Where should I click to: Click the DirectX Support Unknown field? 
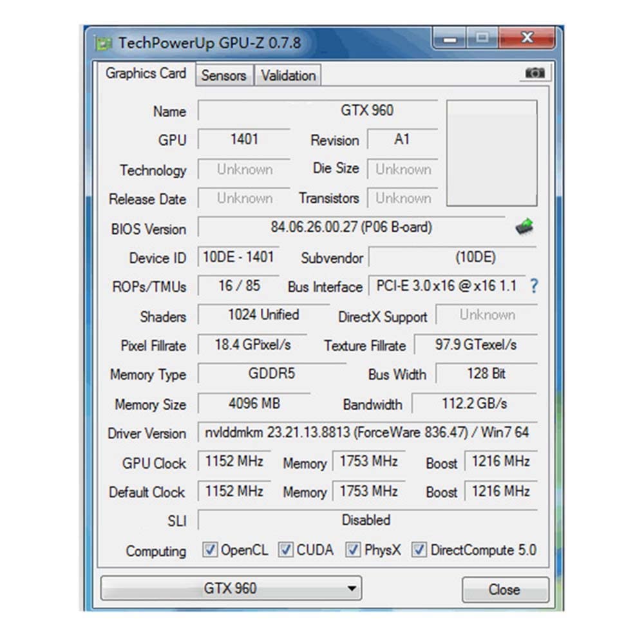(487, 315)
